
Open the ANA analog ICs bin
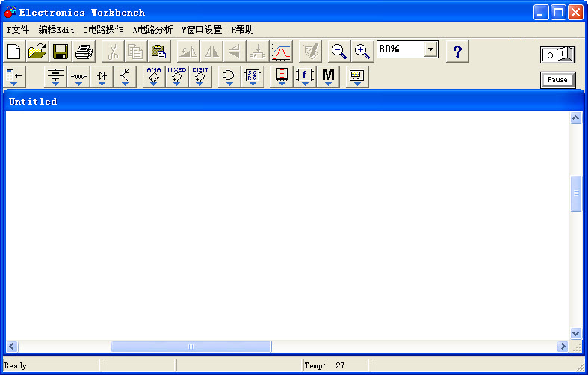click(154, 77)
